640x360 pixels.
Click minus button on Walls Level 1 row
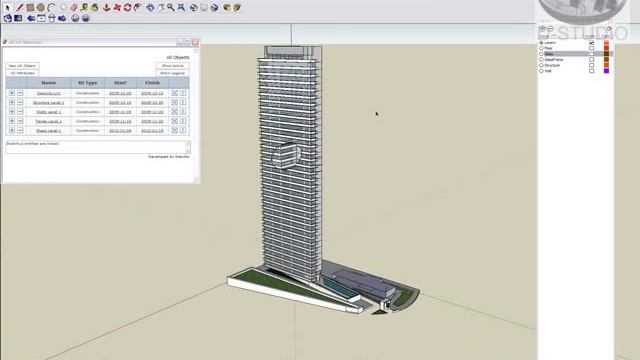[20, 112]
